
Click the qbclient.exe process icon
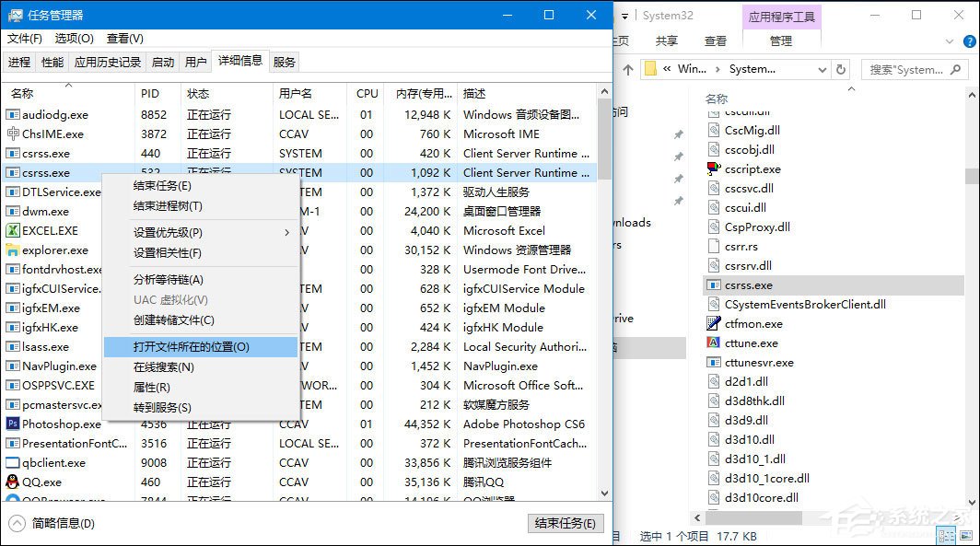13,462
